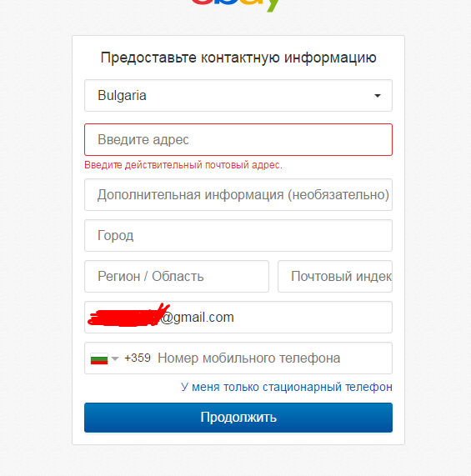
Task: Click the Bulgarian flag icon
Action: click(99, 358)
